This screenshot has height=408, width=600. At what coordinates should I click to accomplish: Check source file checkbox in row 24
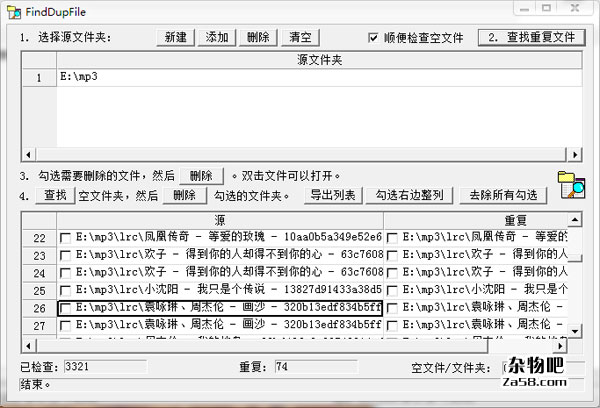[x=65, y=273]
